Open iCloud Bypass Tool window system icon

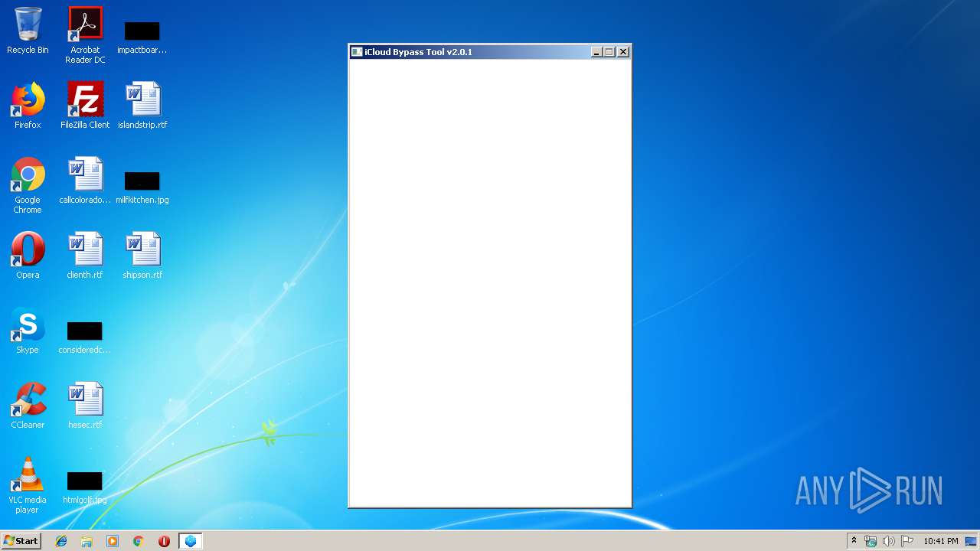tap(357, 52)
